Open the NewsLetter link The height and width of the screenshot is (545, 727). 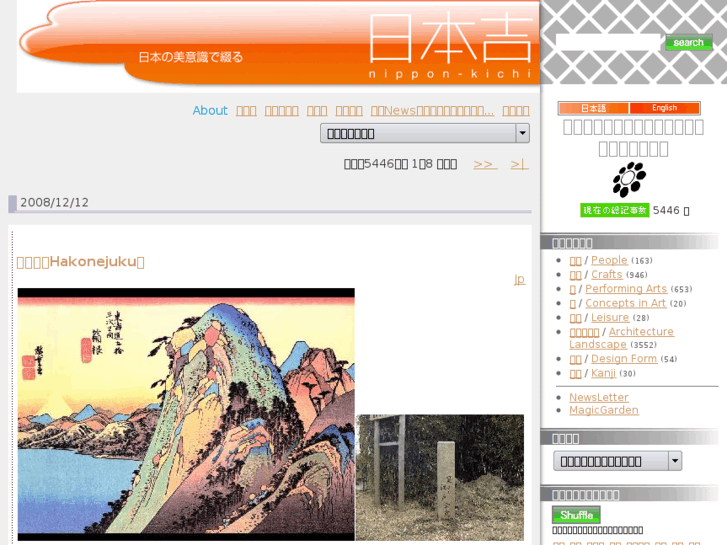599,398
